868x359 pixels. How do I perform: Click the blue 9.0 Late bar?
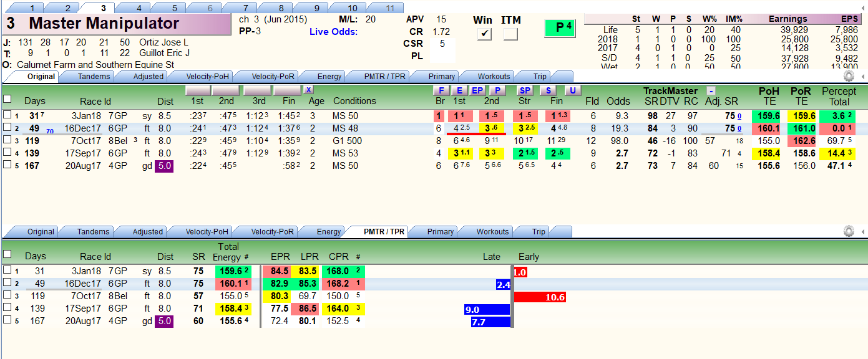point(487,309)
